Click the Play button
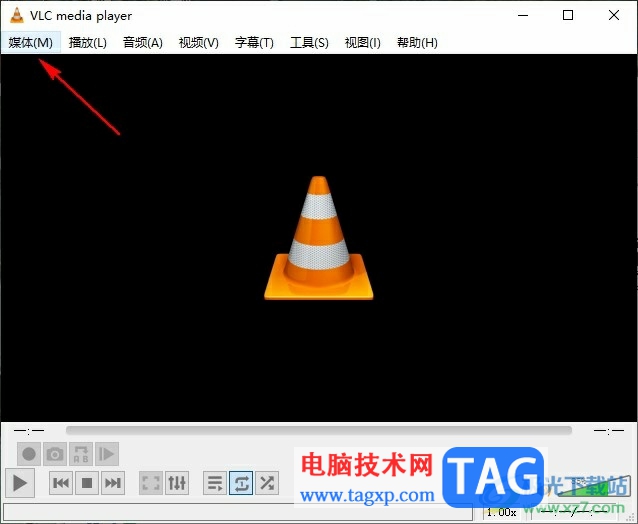638x524 pixels. [20, 483]
